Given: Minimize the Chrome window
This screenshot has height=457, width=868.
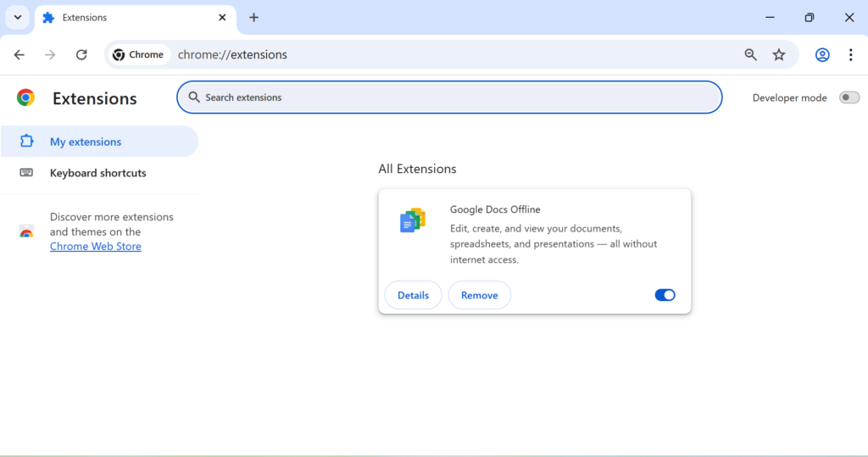Looking at the screenshot, I should click(770, 17).
